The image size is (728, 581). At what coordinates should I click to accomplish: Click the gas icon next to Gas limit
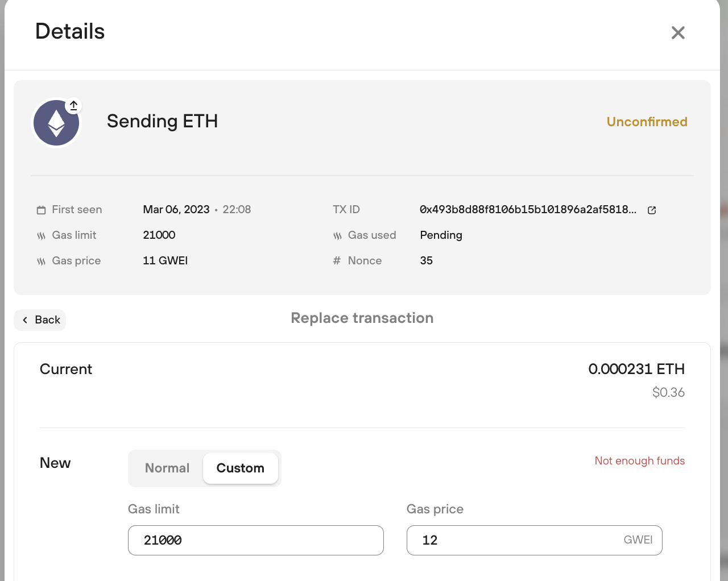click(x=40, y=235)
